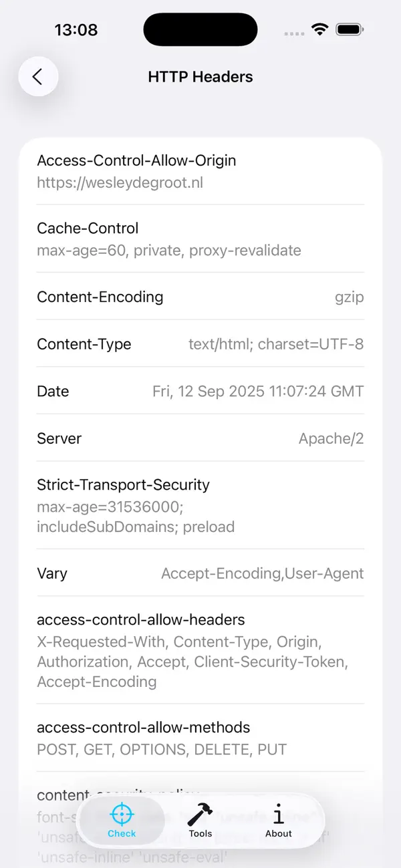Tap the Dynamic Island pill
Viewport: 401px width, 868px height.
pos(200,29)
